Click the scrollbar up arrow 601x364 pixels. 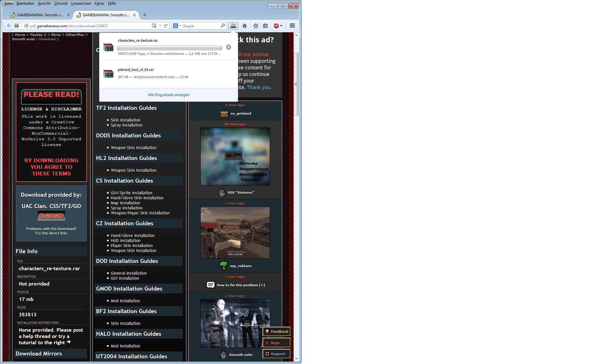click(296, 35)
